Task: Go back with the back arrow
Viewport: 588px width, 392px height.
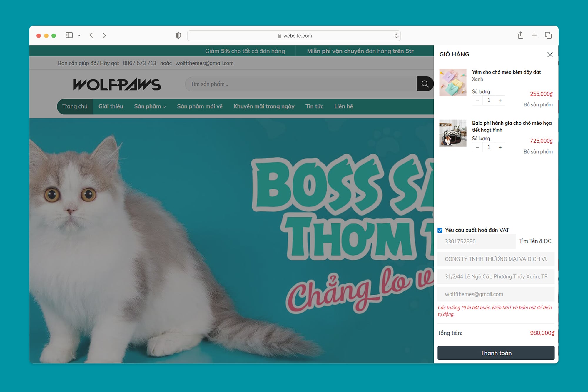Action: (x=91, y=35)
